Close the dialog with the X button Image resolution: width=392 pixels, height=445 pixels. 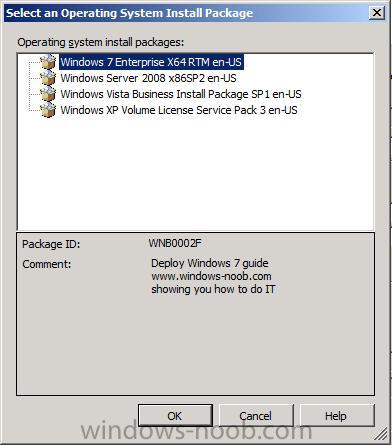click(x=377, y=13)
